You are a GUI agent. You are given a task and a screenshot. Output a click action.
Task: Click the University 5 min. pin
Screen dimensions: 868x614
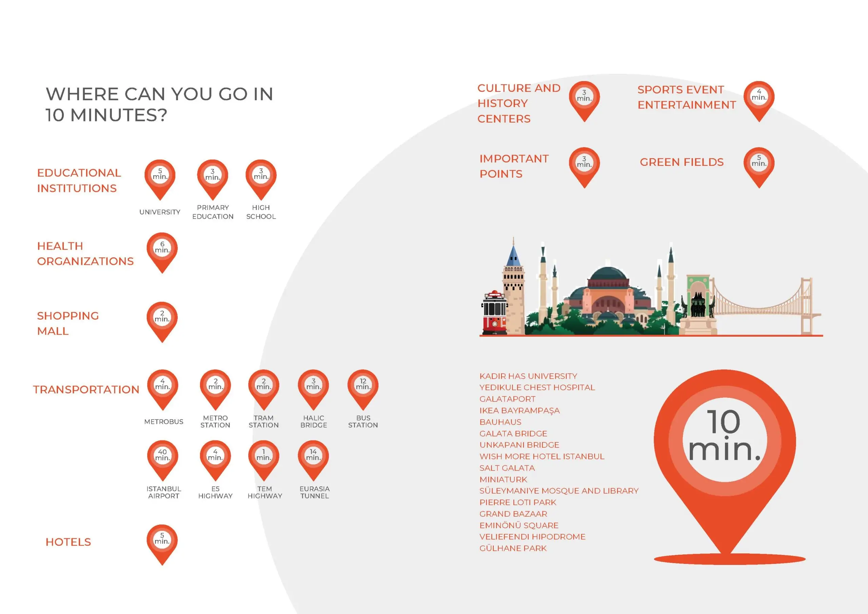(x=160, y=180)
